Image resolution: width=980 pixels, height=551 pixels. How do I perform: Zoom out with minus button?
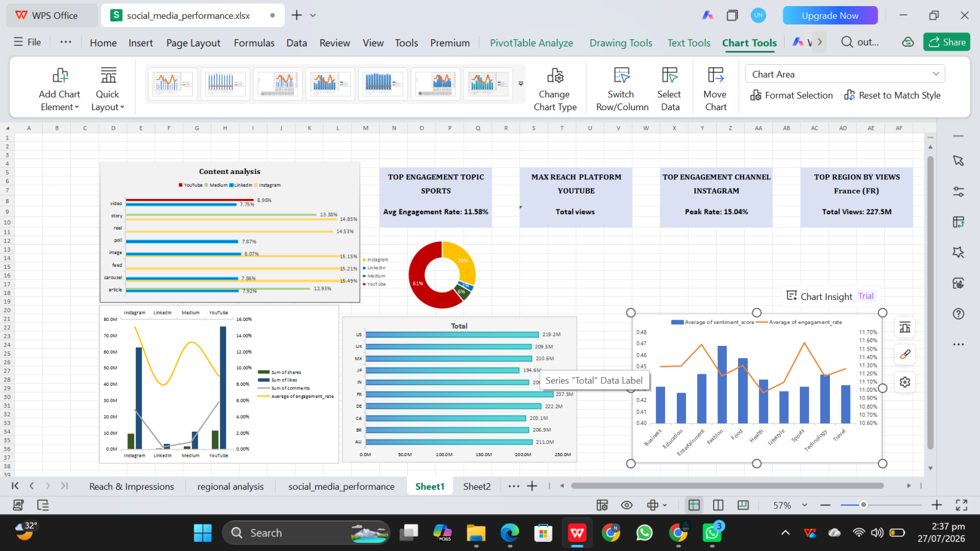click(825, 505)
